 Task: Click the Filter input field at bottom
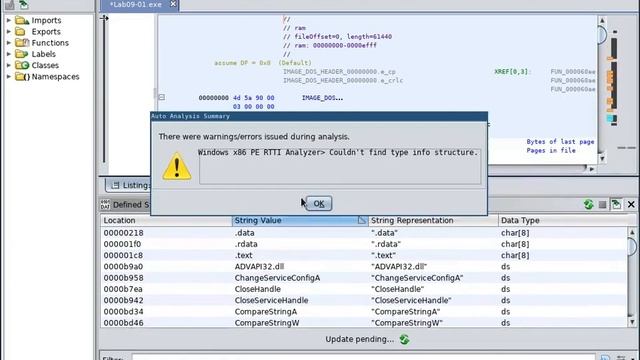(363, 358)
